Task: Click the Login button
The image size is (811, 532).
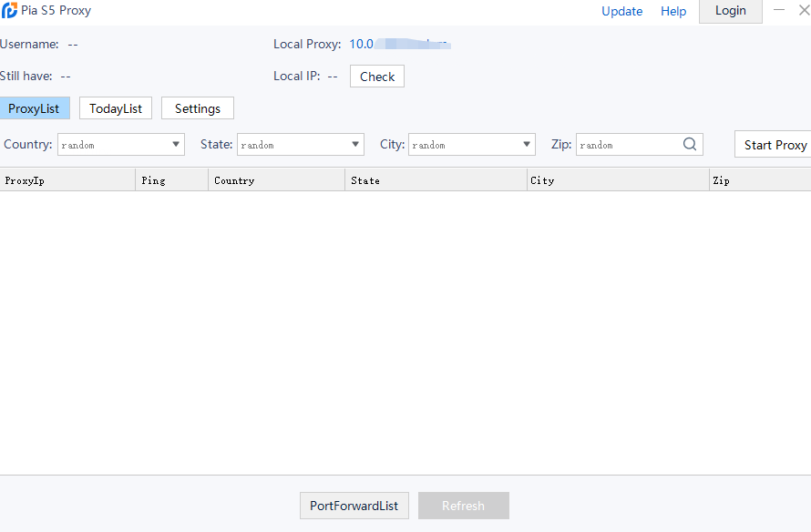Action: pyautogui.click(x=730, y=11)
